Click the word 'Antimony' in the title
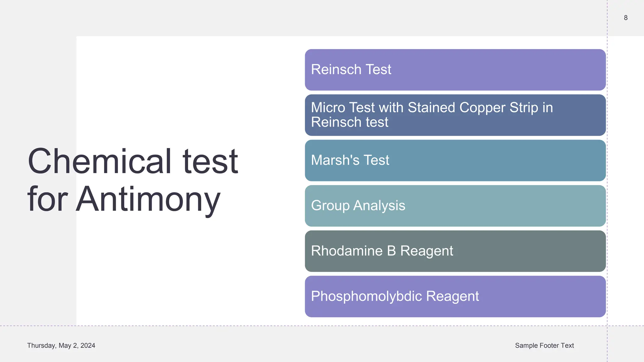Image resolution: width=644 pixels, height=362 pixels. click(x=148, y=199)
